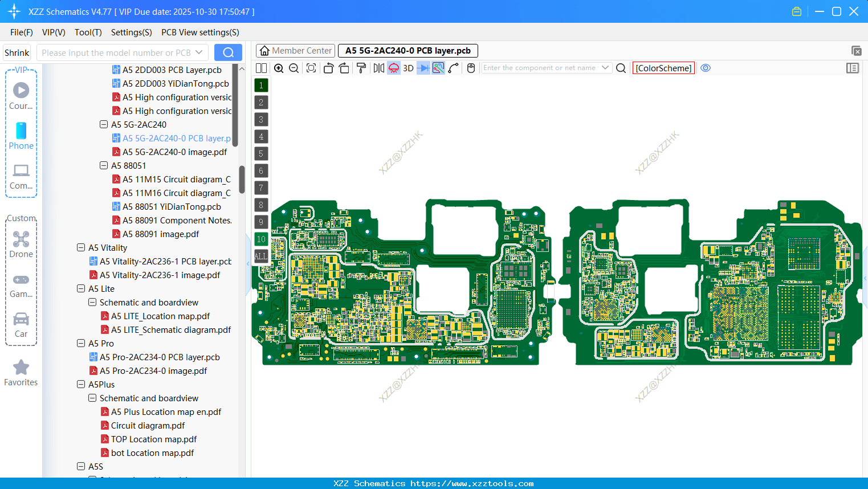Click the diode jump-to-net tool
868x489 pixels.
(423, 68)
